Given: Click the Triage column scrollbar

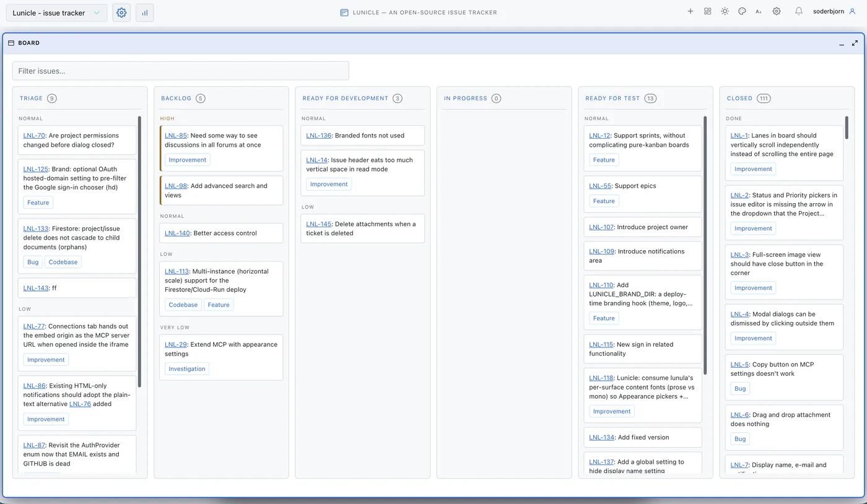Looking at the screenshot, I should 140,251.
